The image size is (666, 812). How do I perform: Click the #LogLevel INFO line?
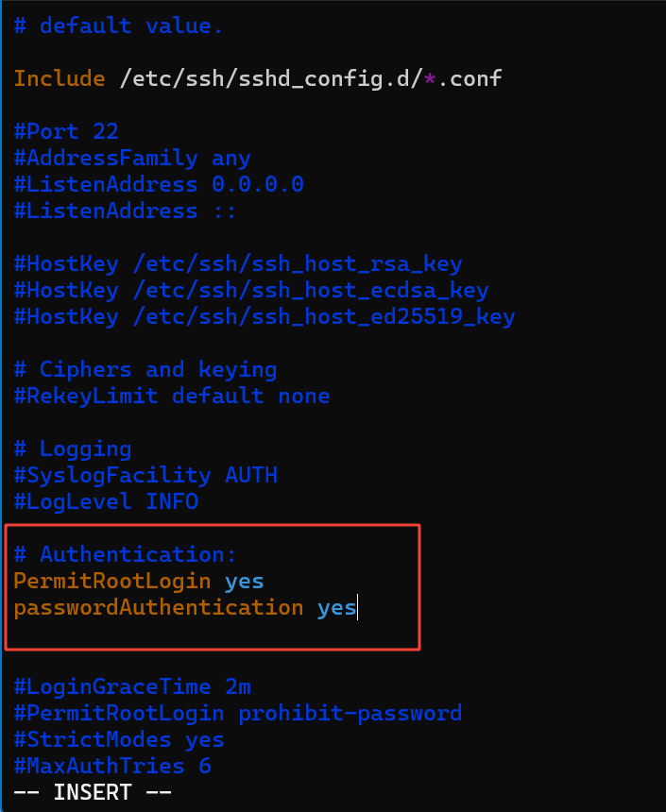pos(105,501)
